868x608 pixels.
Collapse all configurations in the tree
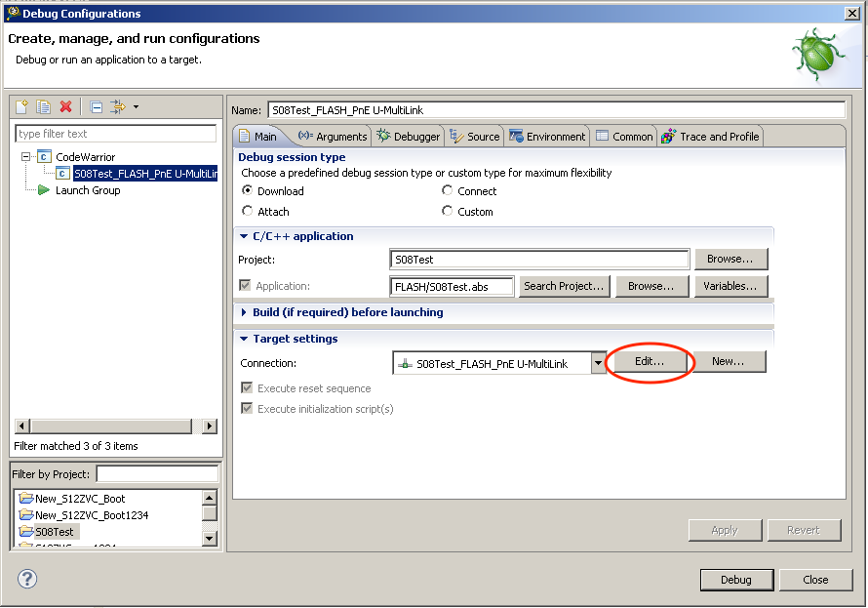coord(97,106)
